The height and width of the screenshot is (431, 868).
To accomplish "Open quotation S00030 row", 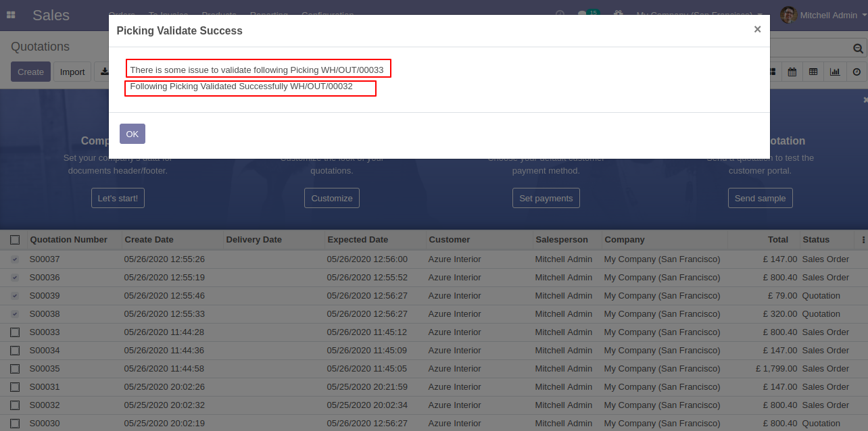I will [434, 424].
